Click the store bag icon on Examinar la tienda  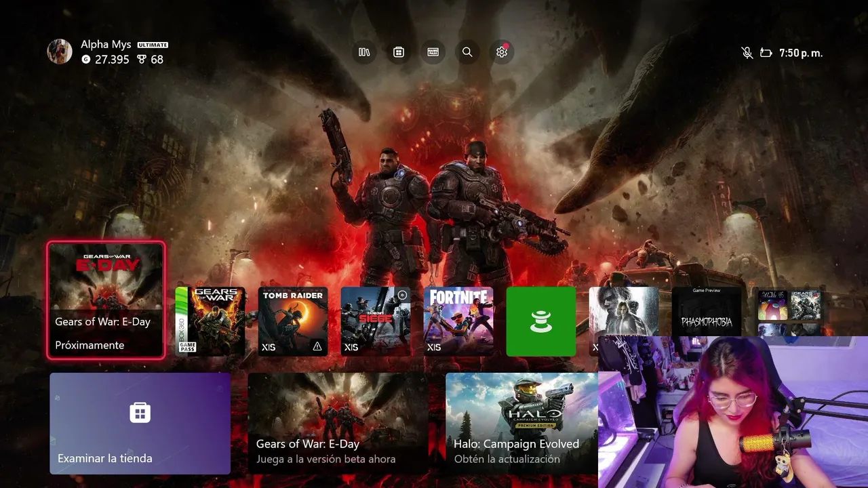click(x=140, y=412)
